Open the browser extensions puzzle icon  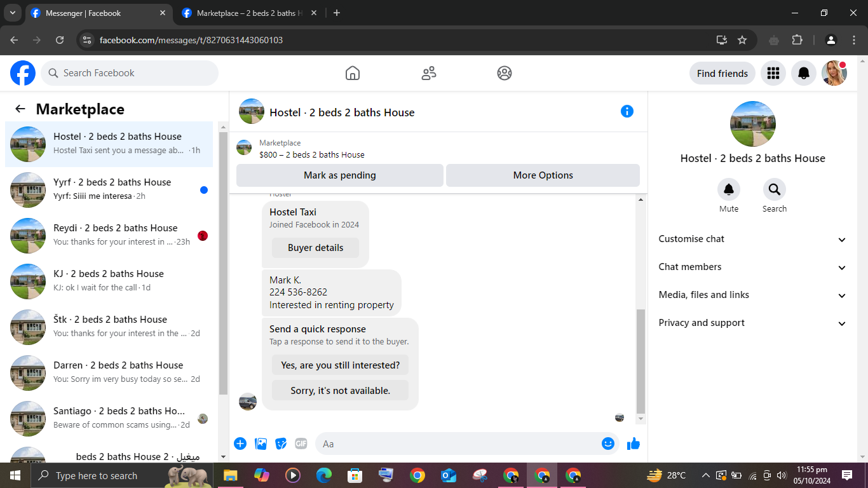(x=797, y=40)
